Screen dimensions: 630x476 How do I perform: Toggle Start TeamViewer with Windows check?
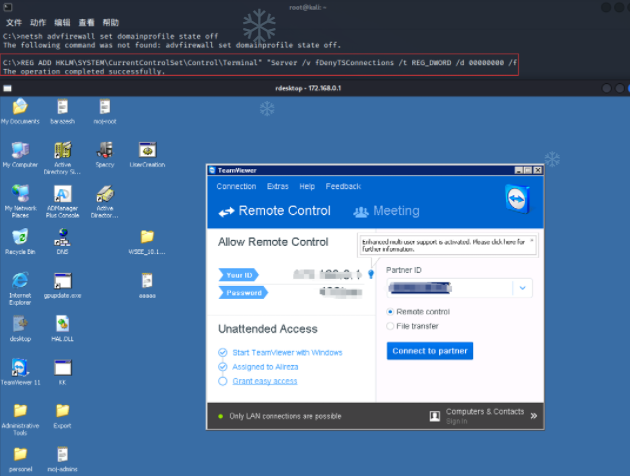[223, 353]
